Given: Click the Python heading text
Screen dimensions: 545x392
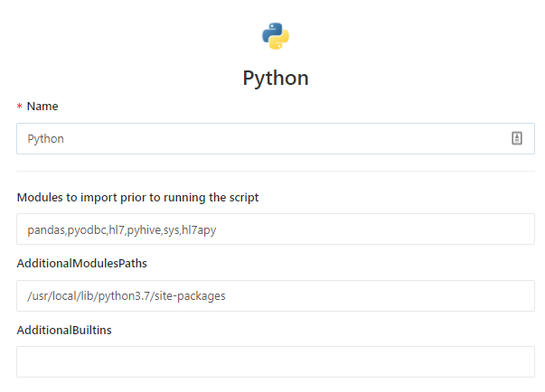Looking at the screenshot, I should [276, 78].
